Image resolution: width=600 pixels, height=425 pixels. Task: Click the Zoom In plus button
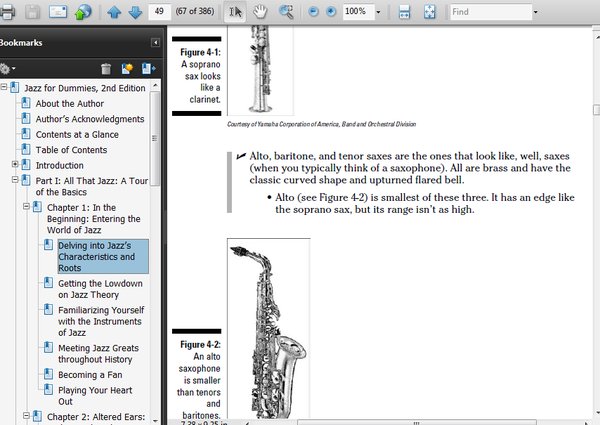click(330, 12)
